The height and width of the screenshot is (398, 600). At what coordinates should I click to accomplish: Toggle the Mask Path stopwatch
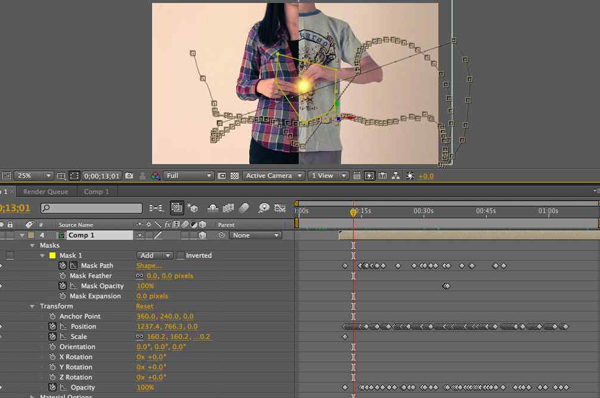click(x=63, y=265)
